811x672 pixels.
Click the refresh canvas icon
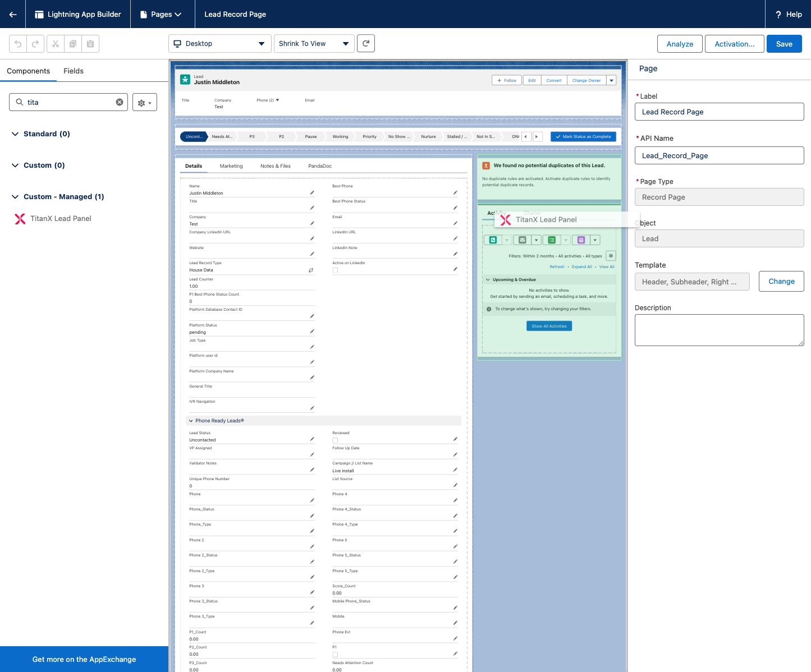(366, 43)
